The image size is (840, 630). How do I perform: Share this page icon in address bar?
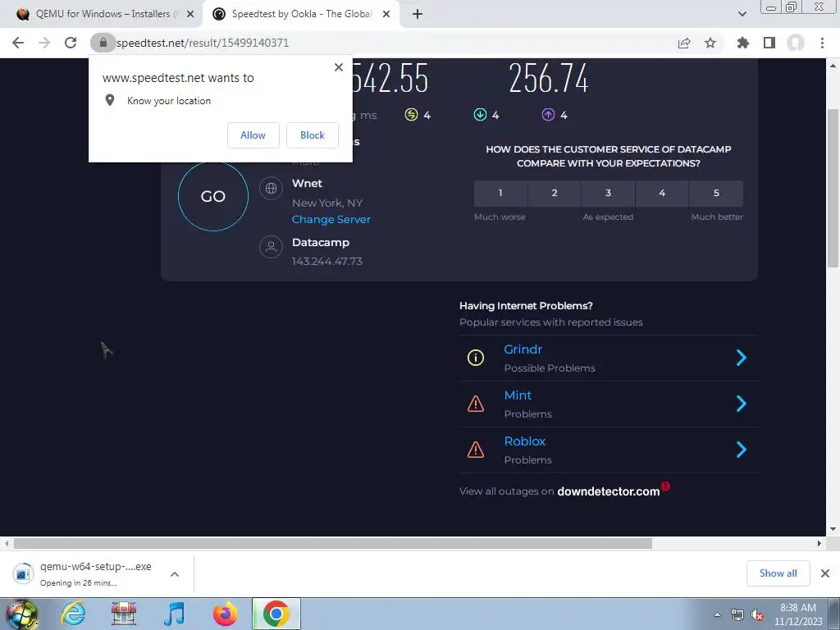[x=683, y=43]
